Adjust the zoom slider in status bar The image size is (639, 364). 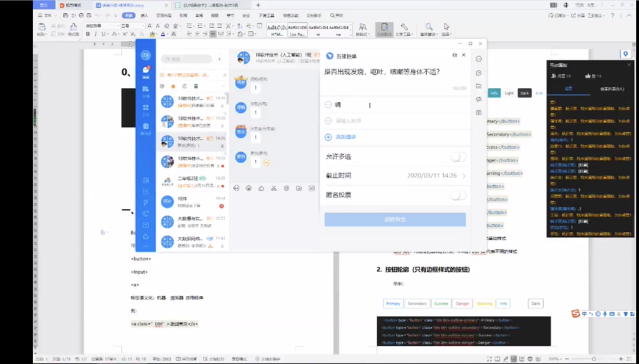tap(593, 359)
